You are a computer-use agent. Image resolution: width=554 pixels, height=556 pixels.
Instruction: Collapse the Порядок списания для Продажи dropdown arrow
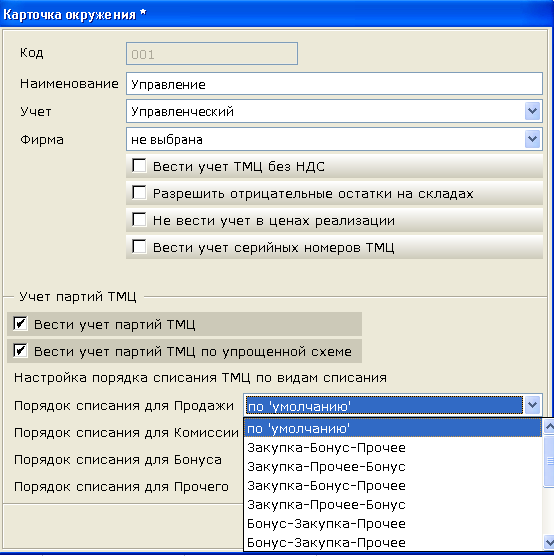click(532, 405)
